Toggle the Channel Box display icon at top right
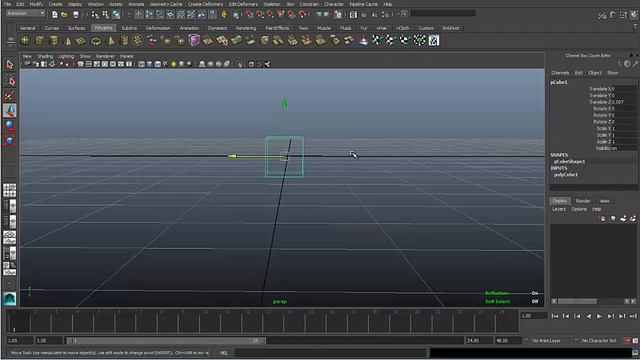Viewport: 640px width, 360px height. (633, 15)
